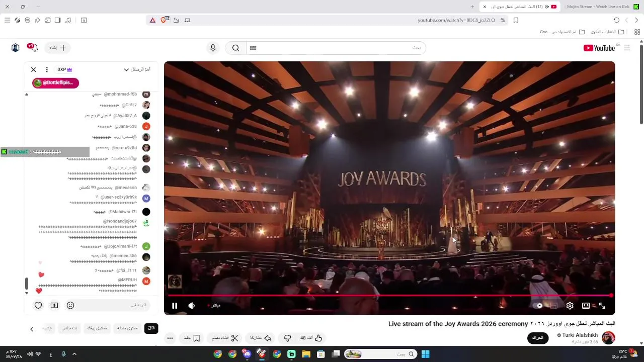
Task: Open Brave Shields lion icon
Action: pyautogui.click(x=164, y=20)
